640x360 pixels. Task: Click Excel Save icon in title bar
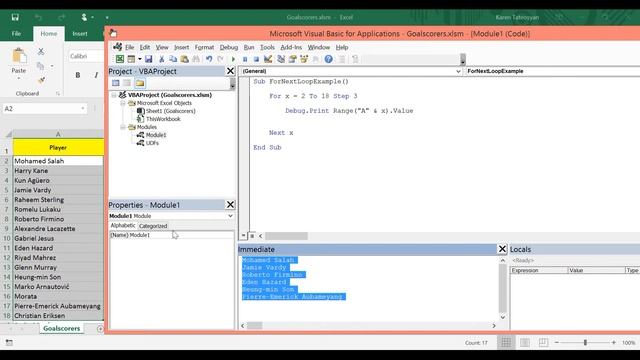click(15, 18)
